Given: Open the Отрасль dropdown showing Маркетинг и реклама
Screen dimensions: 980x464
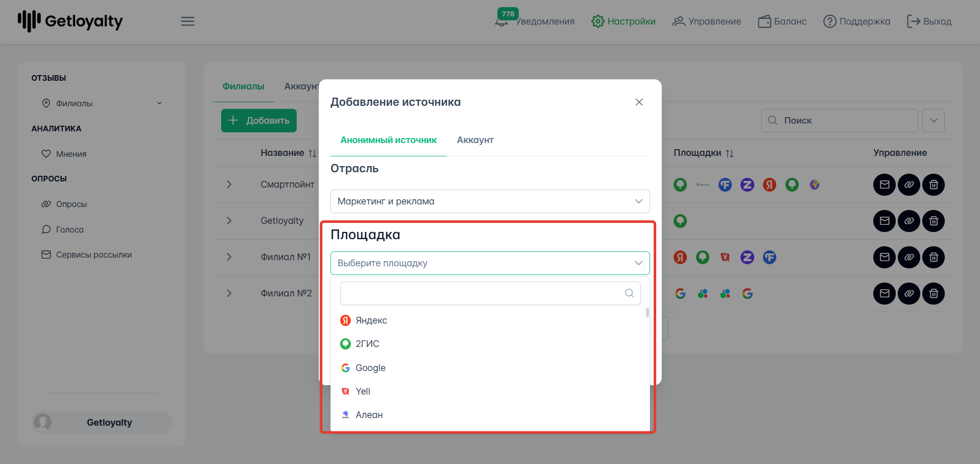Looking at the screenshot, I should click(x=490, y=201).
